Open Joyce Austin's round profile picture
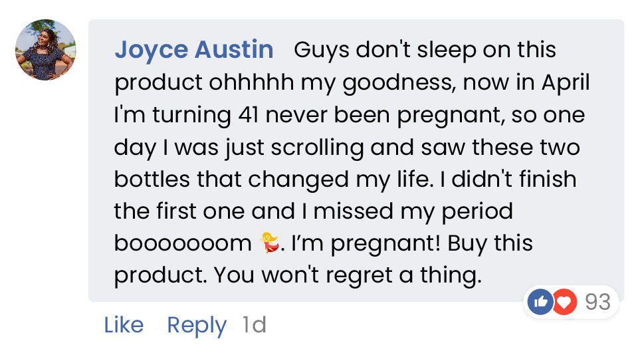644x353 pixels. click(46, 50)
